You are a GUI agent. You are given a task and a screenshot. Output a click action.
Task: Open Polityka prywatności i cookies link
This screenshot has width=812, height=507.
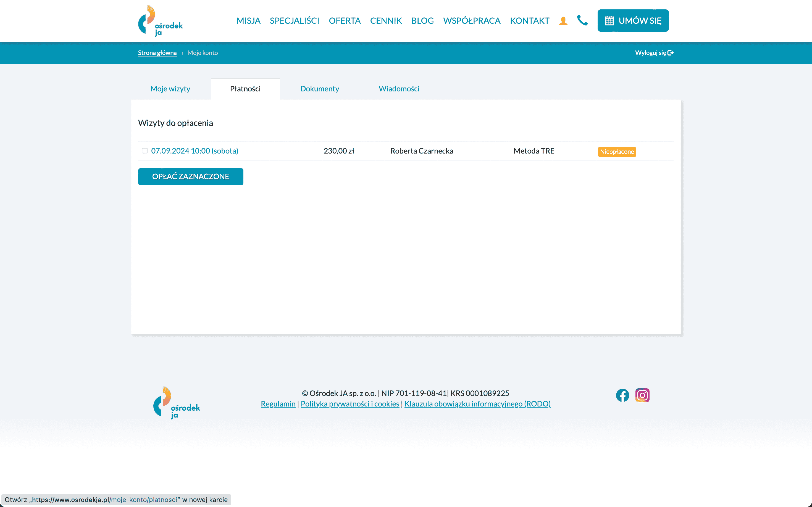click(349, 404)
